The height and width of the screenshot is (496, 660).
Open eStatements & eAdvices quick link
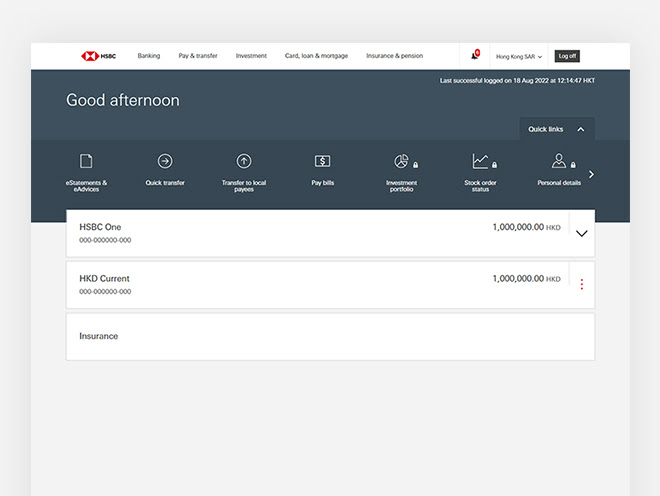pos(86,173)
